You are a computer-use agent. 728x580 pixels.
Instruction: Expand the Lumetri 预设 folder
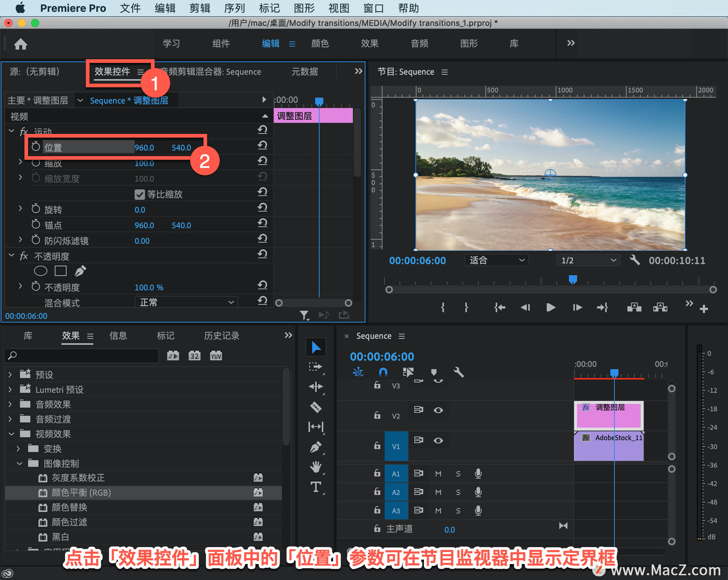point(10,390)
